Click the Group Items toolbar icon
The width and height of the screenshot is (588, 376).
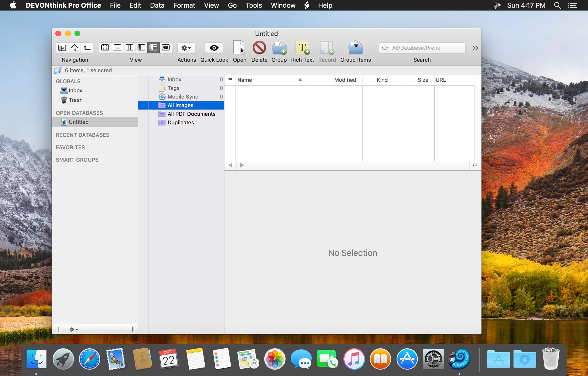[355, 47]
